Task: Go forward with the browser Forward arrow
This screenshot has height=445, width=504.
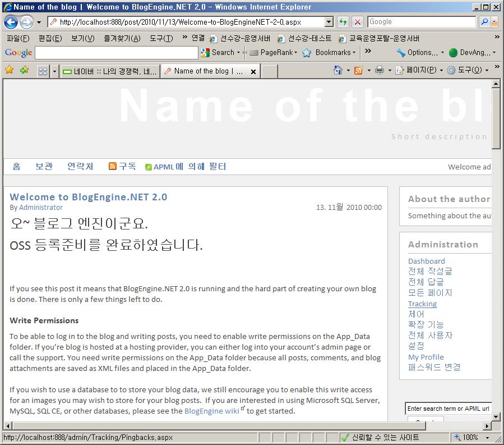Action: (27, 22)
